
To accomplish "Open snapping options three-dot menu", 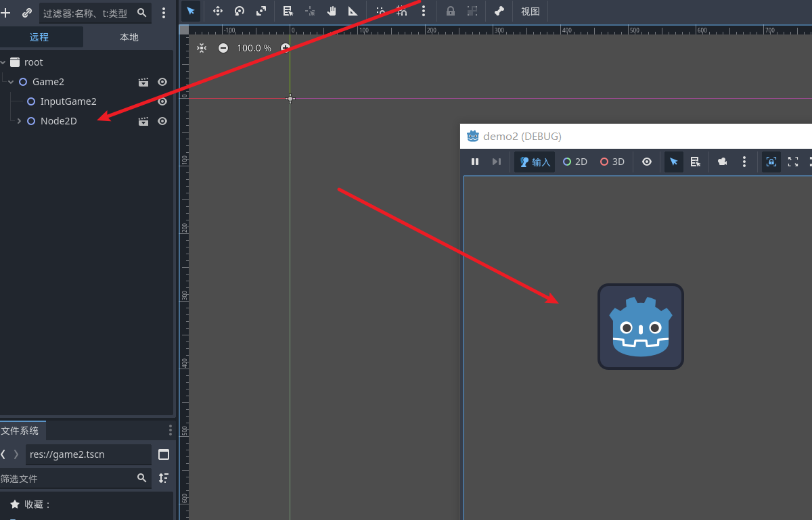I will pos(424,11).
